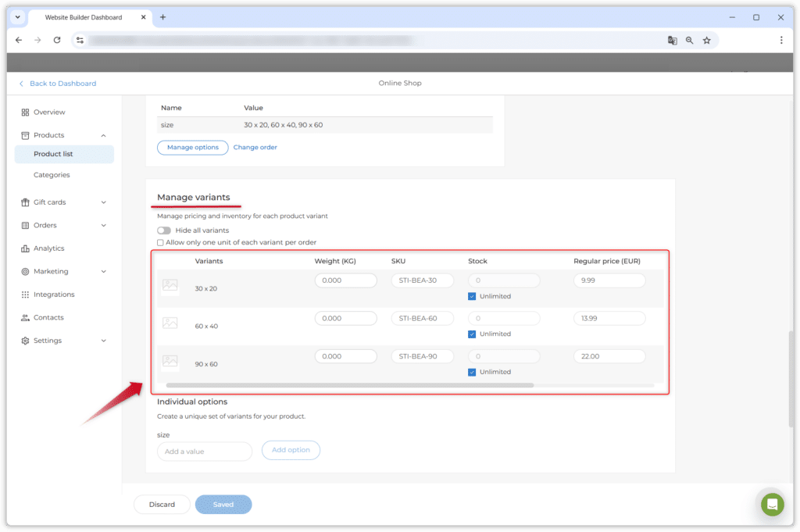The height and width of the screenshot is (532, 800).
Task: Click the translate page icon in address bar
Action: pyautogui.click(x=672, y=40)
